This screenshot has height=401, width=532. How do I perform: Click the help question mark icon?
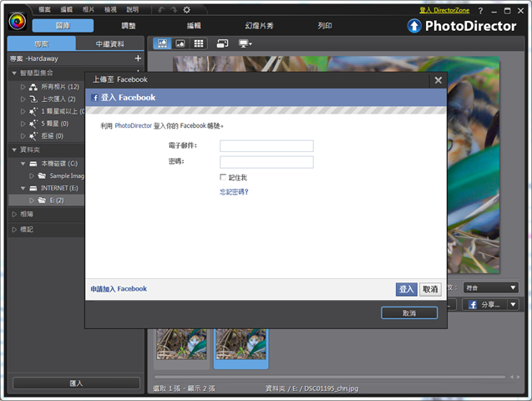[x=480, y=11]
